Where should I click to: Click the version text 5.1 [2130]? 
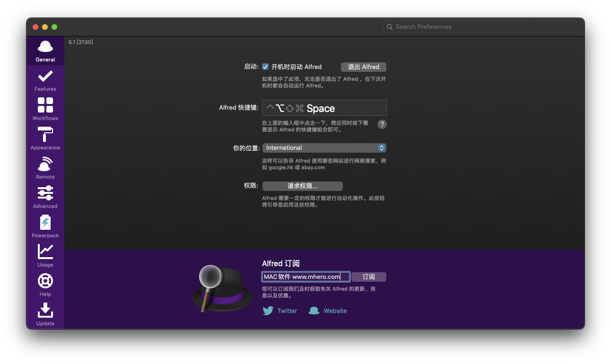click(x=81, y=42)
